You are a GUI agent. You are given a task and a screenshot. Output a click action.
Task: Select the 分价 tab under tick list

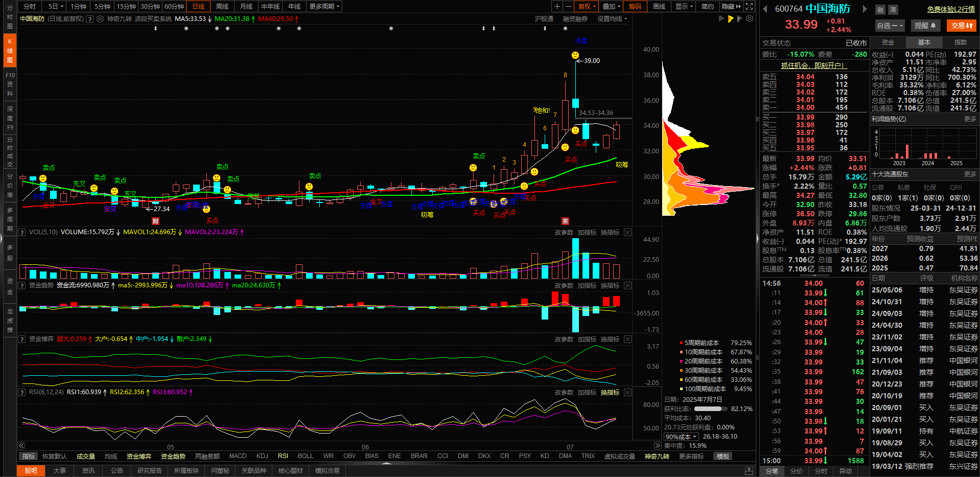(x=796, y=471)
